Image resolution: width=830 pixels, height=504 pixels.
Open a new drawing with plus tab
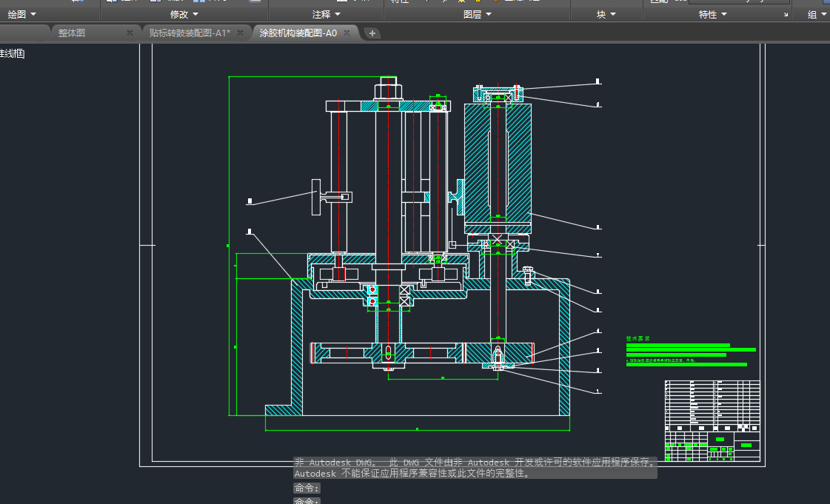pos(372,33)
